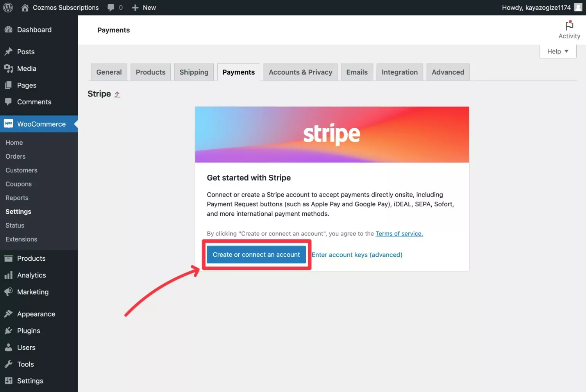Open the Activity flag icon
Screen dimensions: 586x392
(569, 26)
